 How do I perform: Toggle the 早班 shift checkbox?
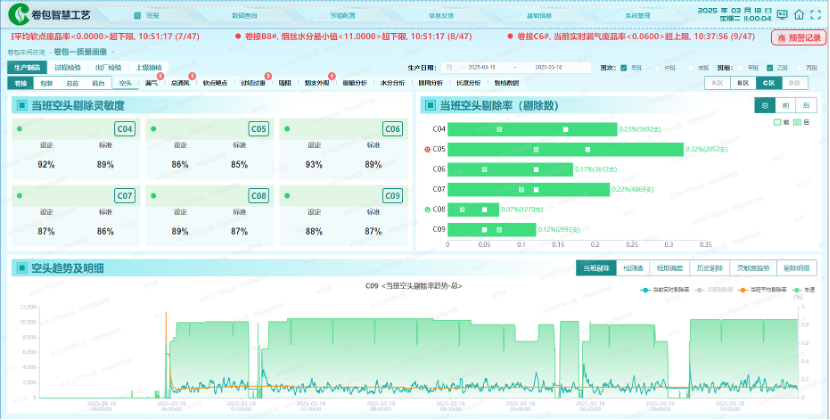pyautogui.click(x=624, y=68)
